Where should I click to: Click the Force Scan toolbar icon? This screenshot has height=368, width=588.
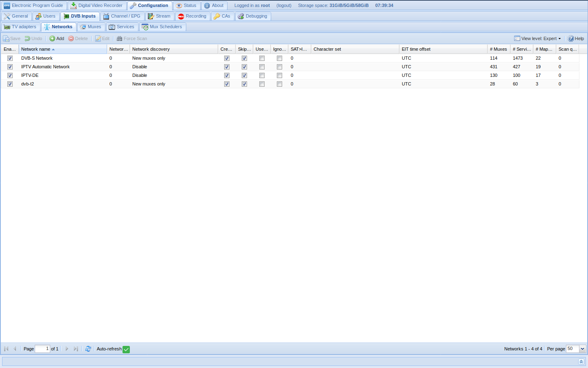[120, 38]
